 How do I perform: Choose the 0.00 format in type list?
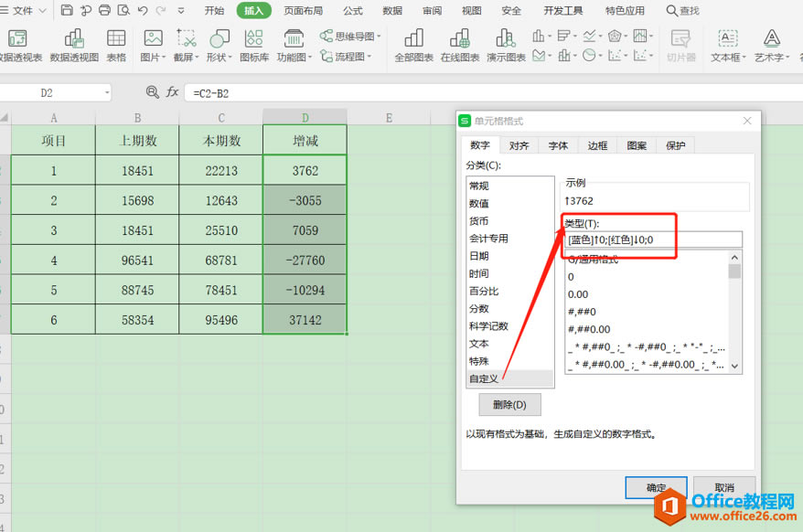pyautogui.click(x=647, y=294)
